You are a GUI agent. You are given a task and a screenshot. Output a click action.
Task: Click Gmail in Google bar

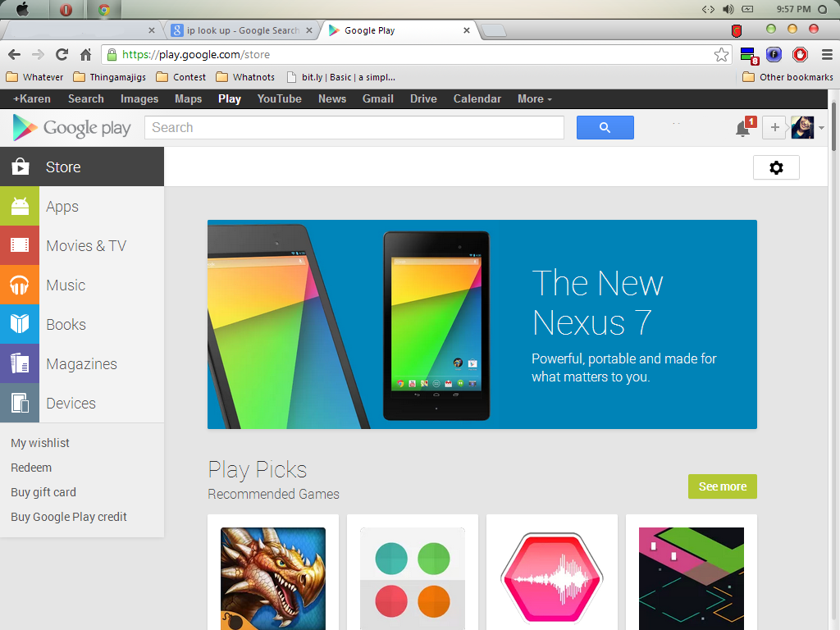[x=377, y=98]
